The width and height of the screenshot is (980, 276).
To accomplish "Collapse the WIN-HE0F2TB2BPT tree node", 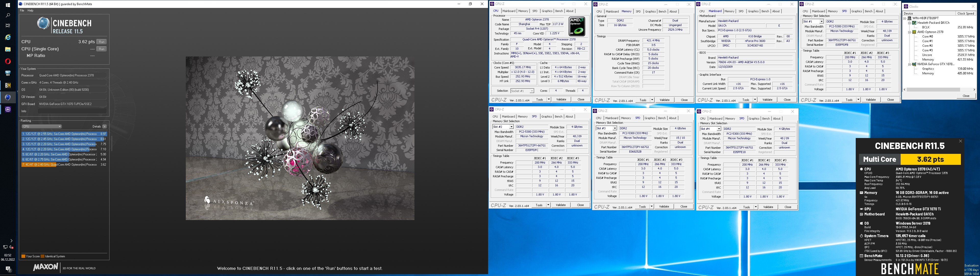I will coord(905,18).
